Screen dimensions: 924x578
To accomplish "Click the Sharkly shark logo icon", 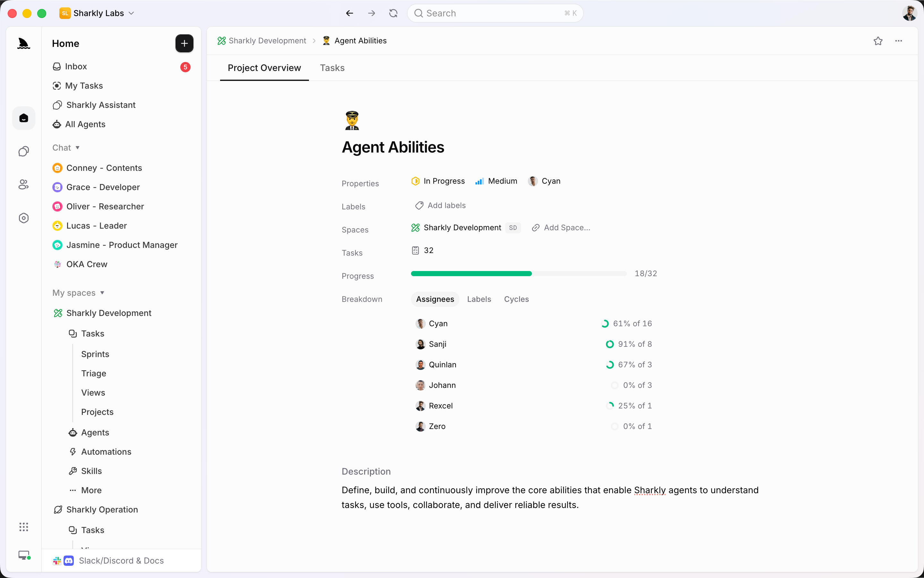I will [x=24, y=43].
